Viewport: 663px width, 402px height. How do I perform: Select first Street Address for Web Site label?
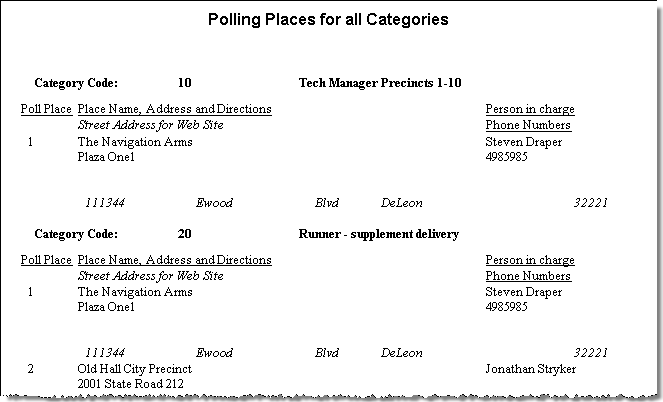point(151,125)
